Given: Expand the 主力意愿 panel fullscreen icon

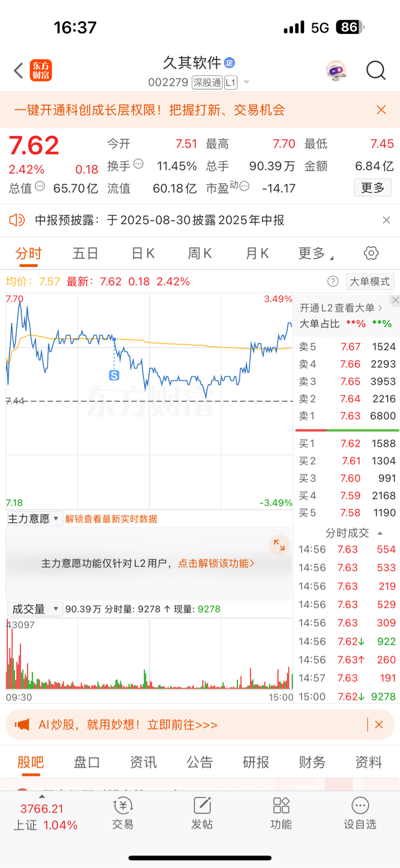Looking at the screenshot, I should tap(280, 545).
